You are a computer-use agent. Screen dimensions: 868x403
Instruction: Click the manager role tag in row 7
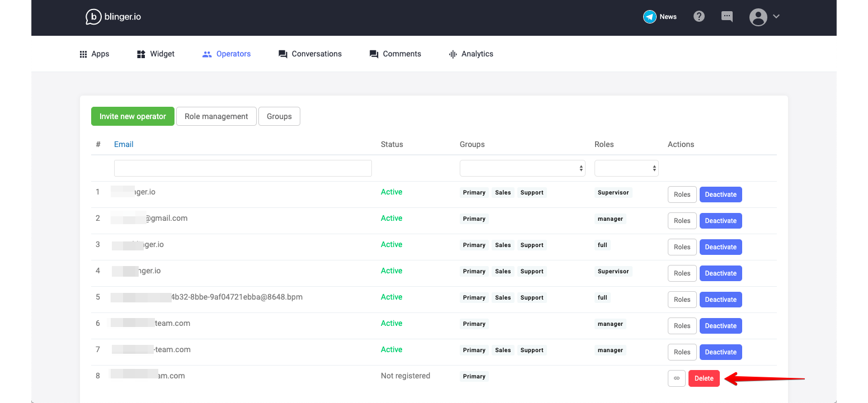(610, 350)
